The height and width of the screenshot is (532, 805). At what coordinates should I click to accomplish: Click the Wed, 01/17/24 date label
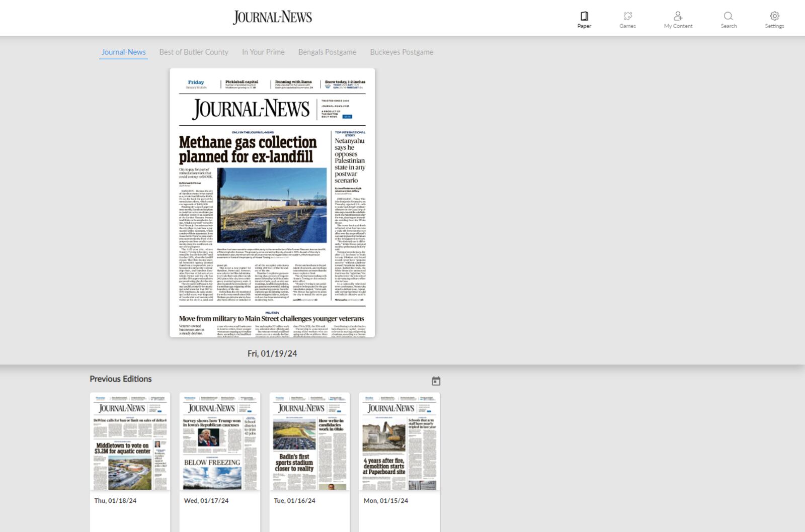(206, 501)
